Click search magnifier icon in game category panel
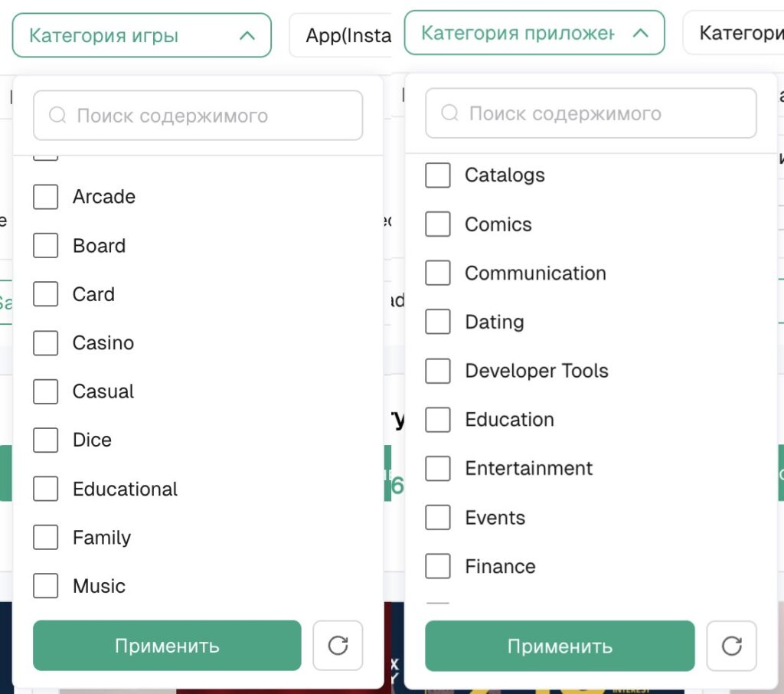This screenshot has width=784, height=694. (x=57, y=115)
